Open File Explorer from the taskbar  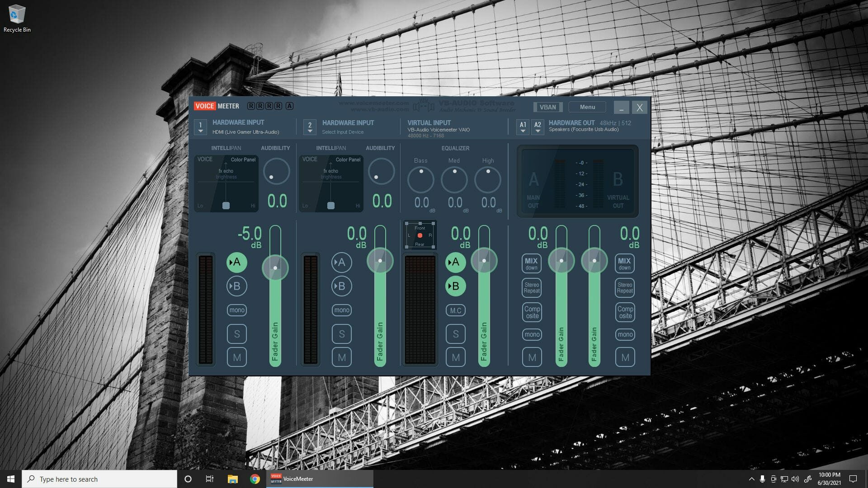(232, 479)
